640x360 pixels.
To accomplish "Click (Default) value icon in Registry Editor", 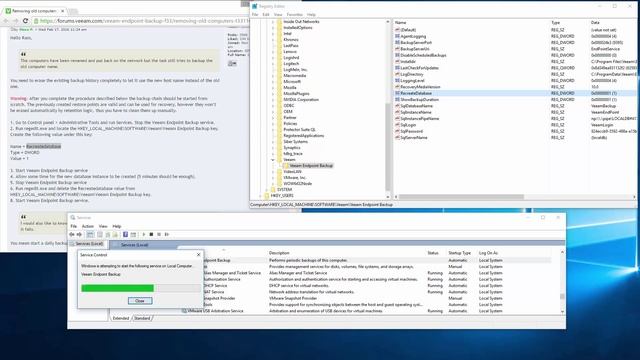I will click(397, 30).
